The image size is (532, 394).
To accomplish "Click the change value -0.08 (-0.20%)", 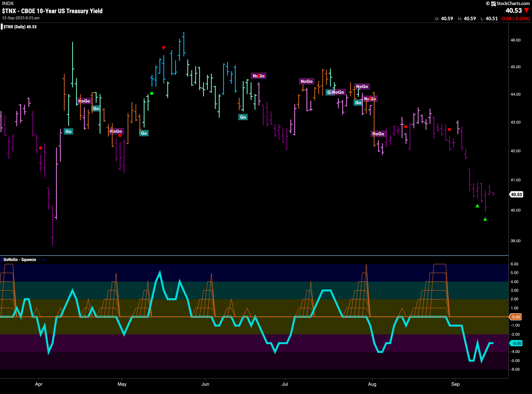I will (515, 19).
